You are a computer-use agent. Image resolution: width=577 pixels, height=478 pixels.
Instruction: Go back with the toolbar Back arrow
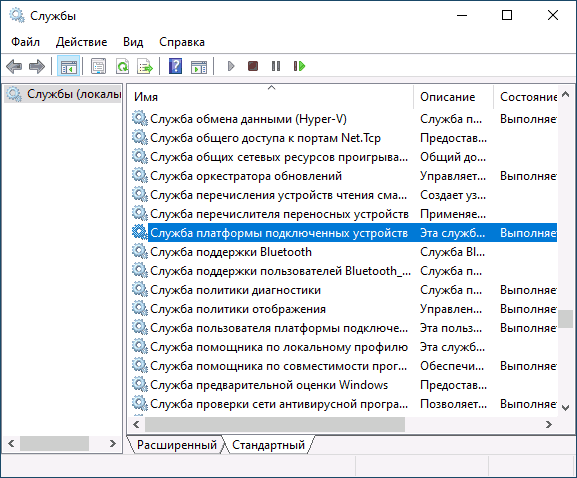click(14, 67)
